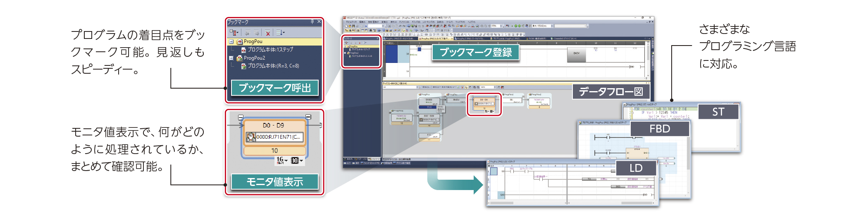Go to next bookmark arrow icon

click(256, 33)
